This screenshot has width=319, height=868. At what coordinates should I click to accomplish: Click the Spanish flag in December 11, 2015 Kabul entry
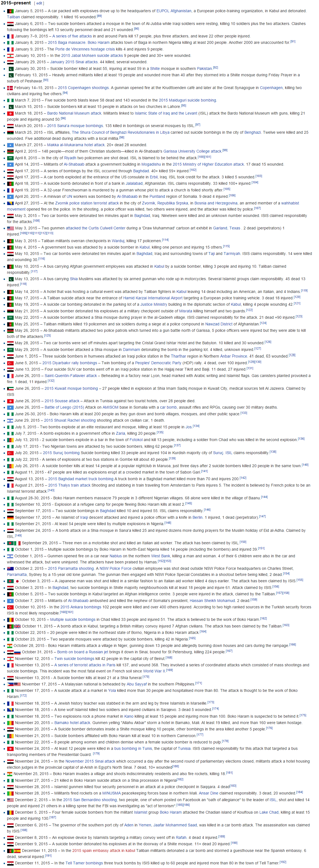17,851
